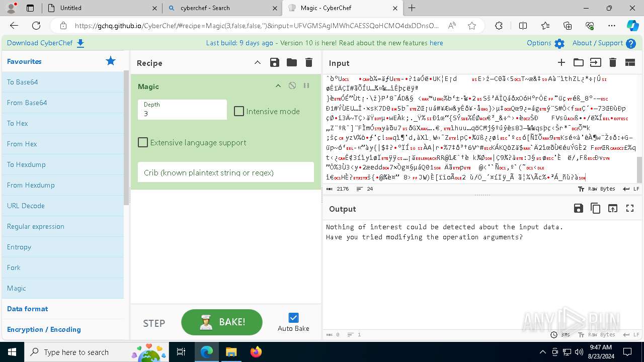
Task: Click Download CyberChef link
Action: (x=46, y=43)
